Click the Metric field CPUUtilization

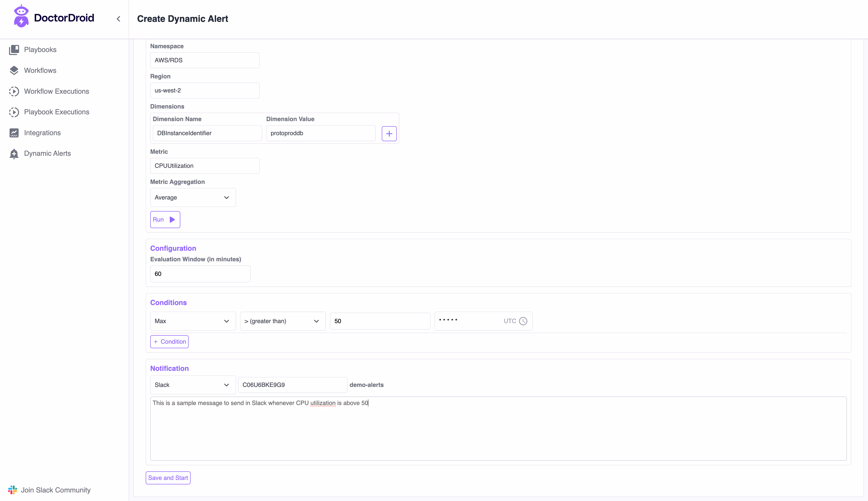coord(205,166)
